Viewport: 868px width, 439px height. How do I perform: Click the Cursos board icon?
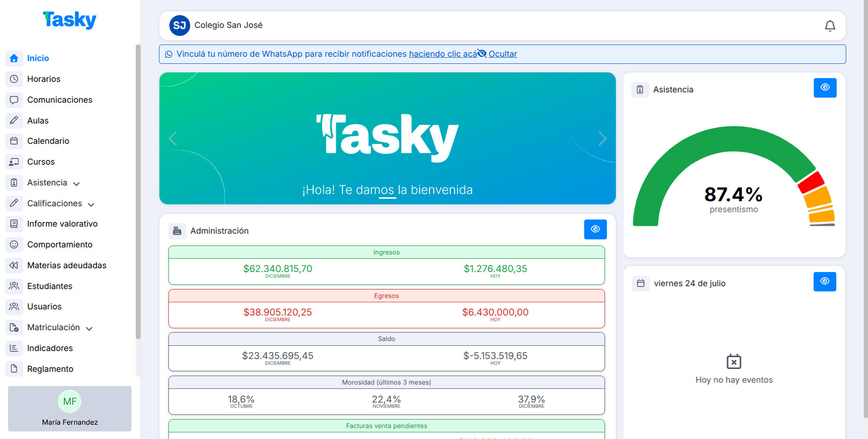pos(14,162)
